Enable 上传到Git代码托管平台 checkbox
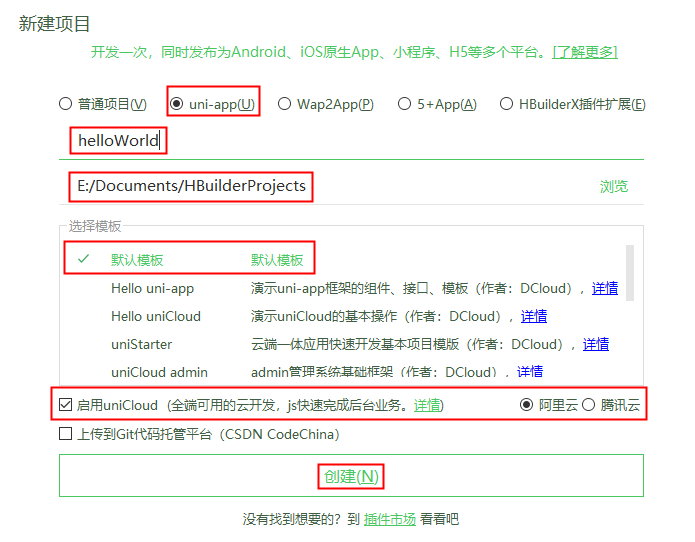The width and height of the screenshot is (695, 542). tap(66, 434)
